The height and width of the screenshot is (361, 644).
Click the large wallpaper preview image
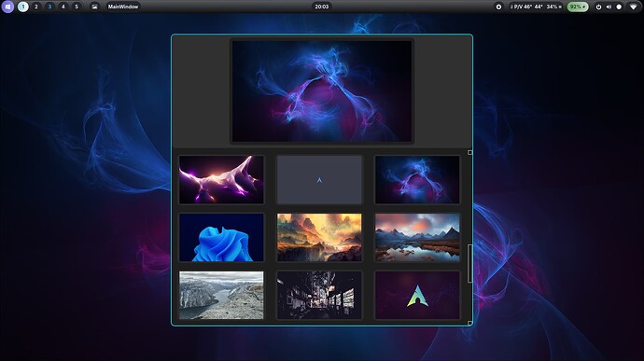click(322, 90)
